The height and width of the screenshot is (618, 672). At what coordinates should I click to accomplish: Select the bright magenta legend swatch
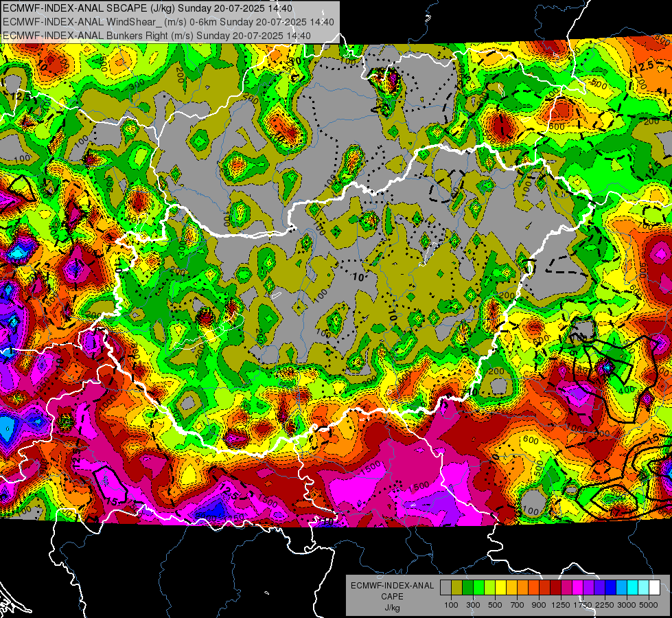click(578, 588)
